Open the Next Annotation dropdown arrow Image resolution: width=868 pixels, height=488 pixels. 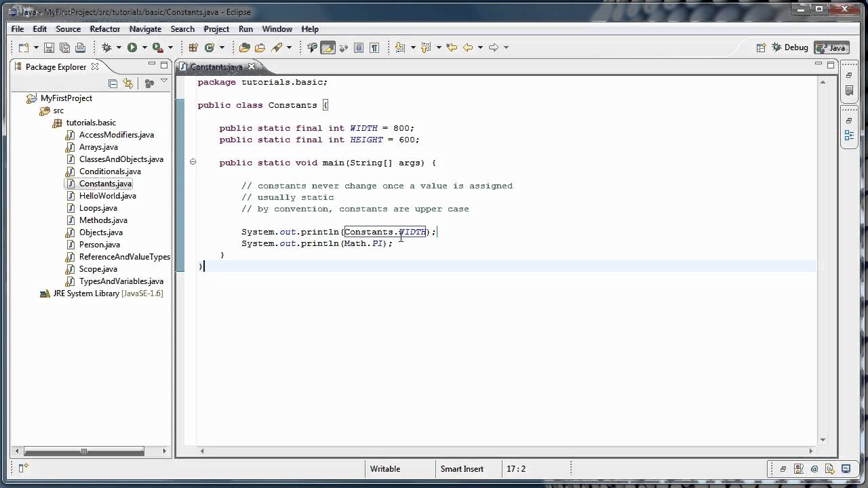(412, 47)
